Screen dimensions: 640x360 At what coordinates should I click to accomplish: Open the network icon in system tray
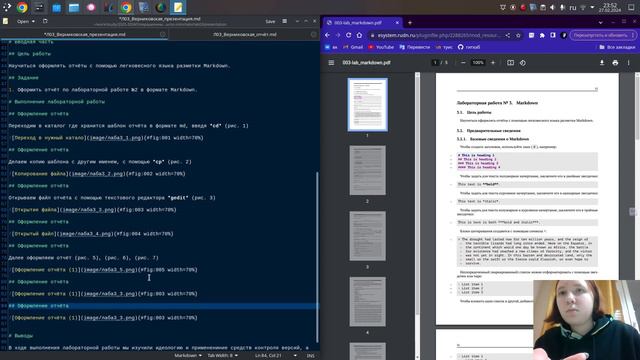[583, 7]
